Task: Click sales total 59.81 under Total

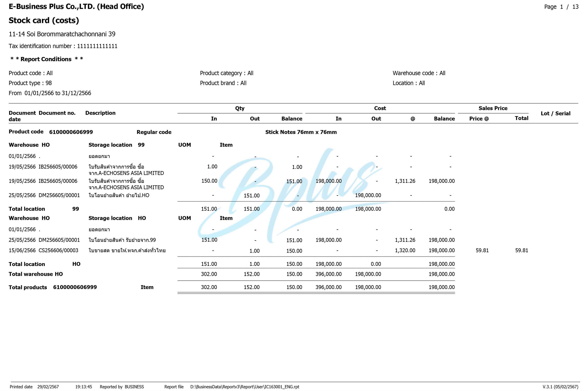Action: coord(522,250)
